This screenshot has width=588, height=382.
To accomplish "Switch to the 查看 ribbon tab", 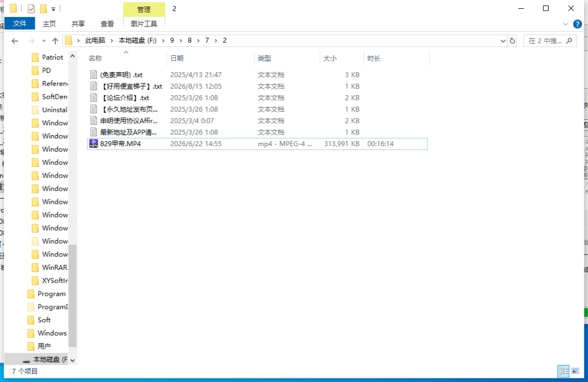I will 107,24.
